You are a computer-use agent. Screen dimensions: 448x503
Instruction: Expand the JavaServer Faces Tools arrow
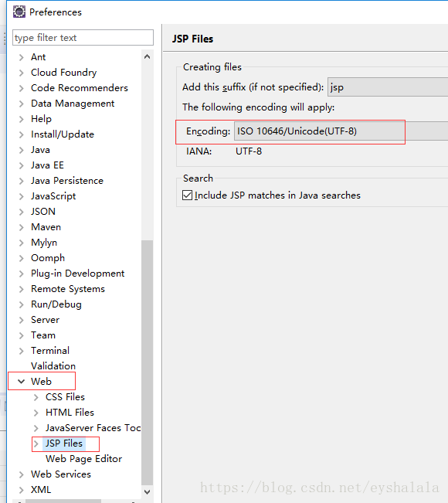[x=36, y=428]
